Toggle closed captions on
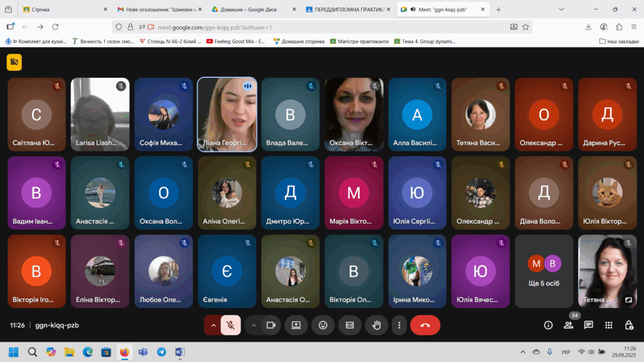The image size is (644, 362). [350, 325]
